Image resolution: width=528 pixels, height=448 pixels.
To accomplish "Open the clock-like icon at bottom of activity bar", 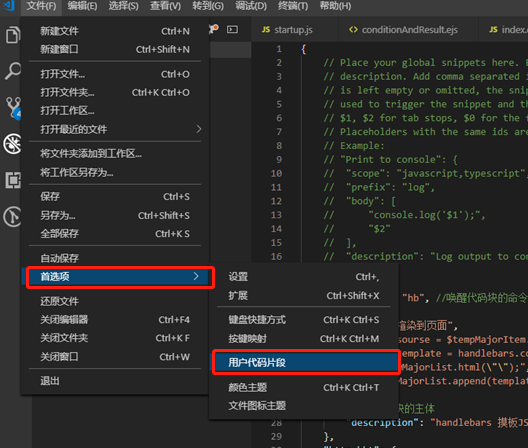I will pyautogui.click(x=12, y=216).
